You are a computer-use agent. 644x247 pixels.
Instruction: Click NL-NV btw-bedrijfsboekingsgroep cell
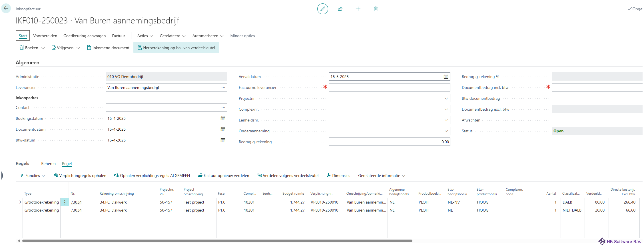460,202
